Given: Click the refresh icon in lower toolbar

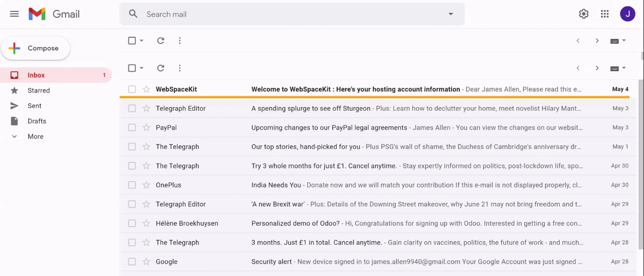Looking at the screenshot, I should coord(161,68).
